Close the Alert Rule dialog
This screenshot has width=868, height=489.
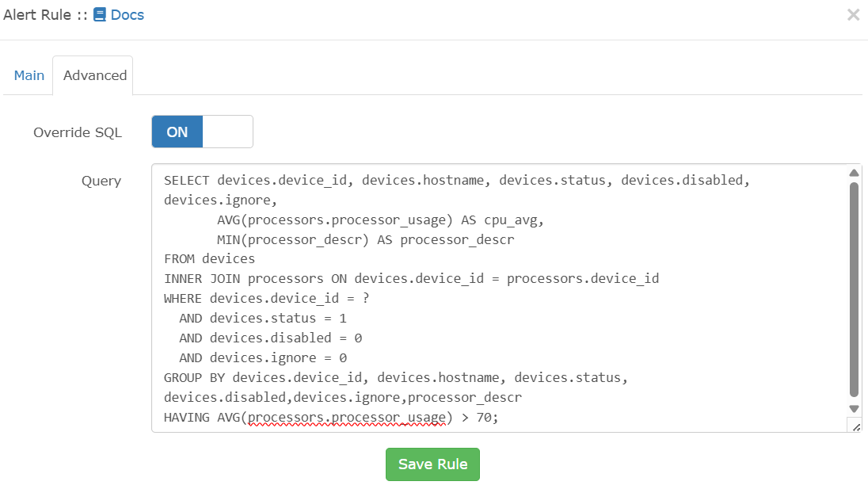[x=853, y=15]
